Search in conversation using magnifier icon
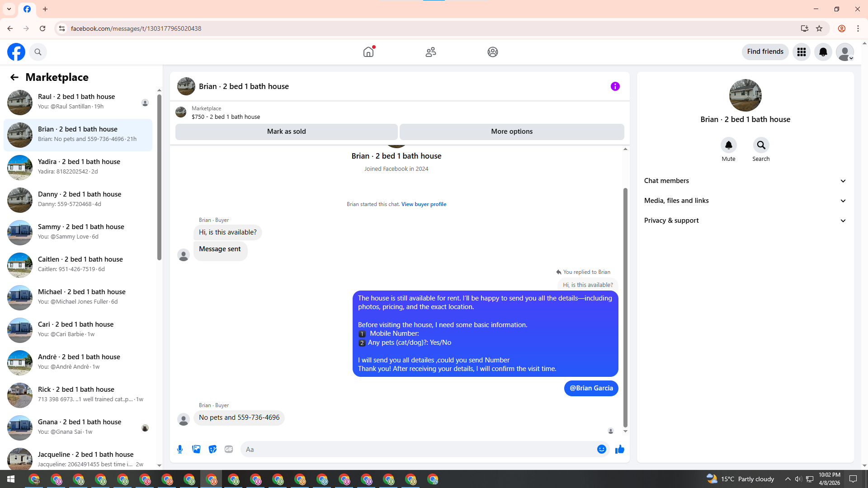 [x=761, y=145]
